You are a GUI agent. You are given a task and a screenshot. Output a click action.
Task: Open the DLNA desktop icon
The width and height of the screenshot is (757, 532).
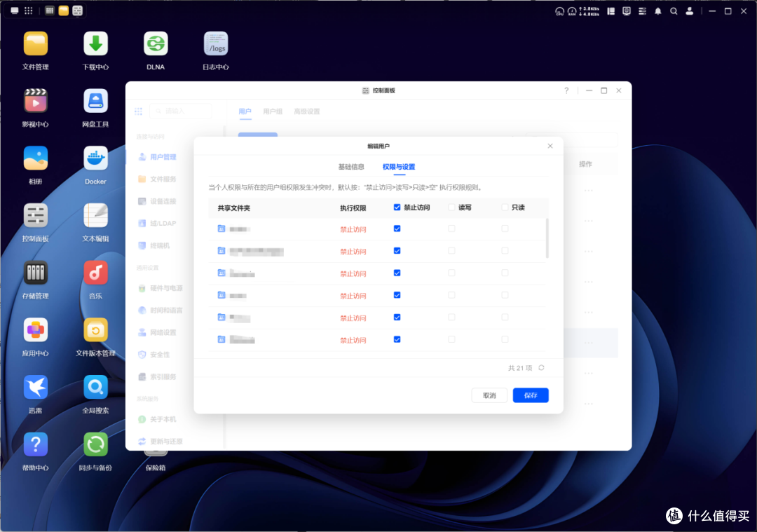[x=156, y=44]
